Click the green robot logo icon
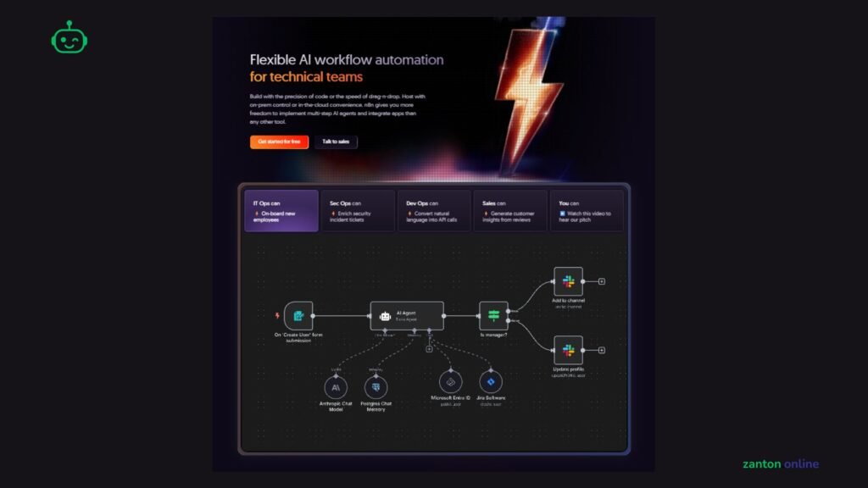Image resolution: width=868 pixels, height=488 pixels. click(x=70, y=37)
